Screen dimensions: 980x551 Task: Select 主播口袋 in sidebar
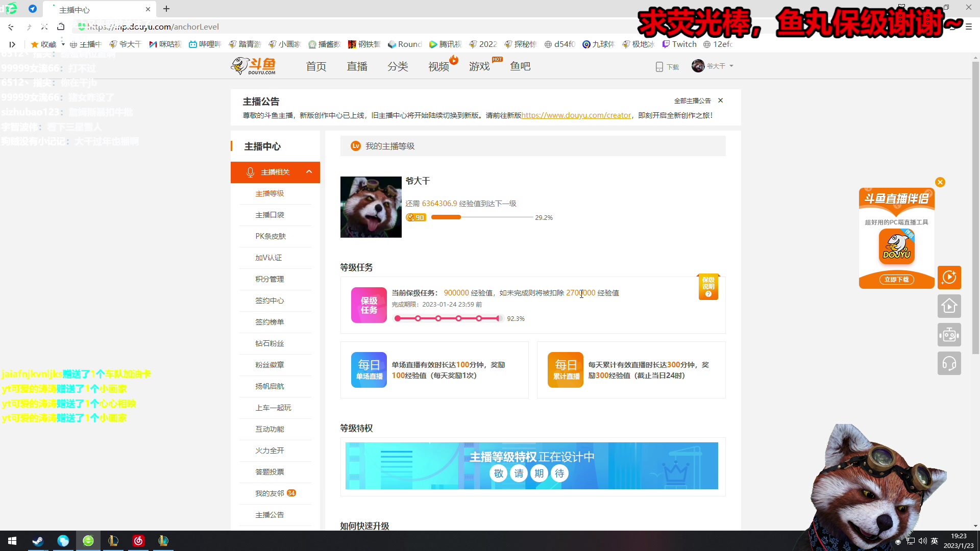[269, 215]
